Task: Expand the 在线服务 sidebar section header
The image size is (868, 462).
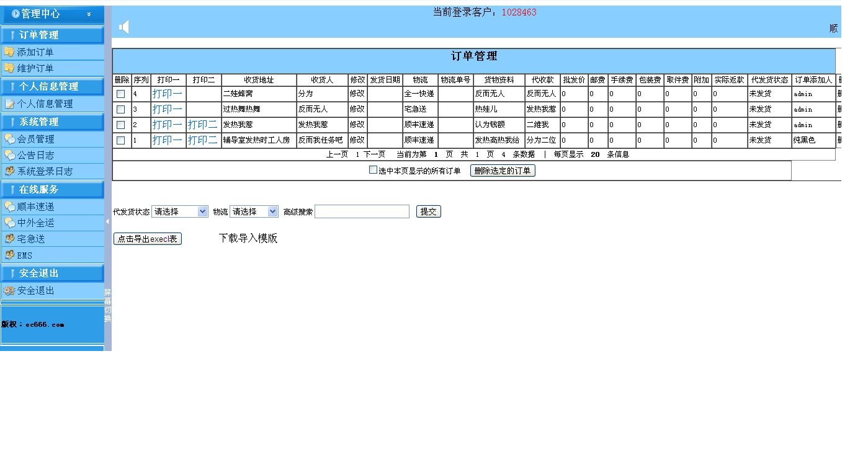Action: click(52, 189)
